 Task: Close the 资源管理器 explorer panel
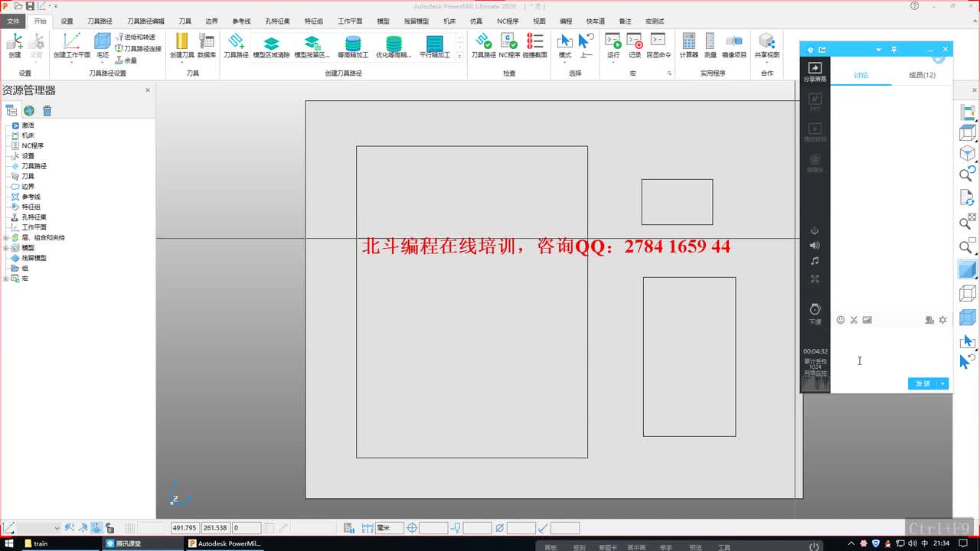tap(148, 90)
